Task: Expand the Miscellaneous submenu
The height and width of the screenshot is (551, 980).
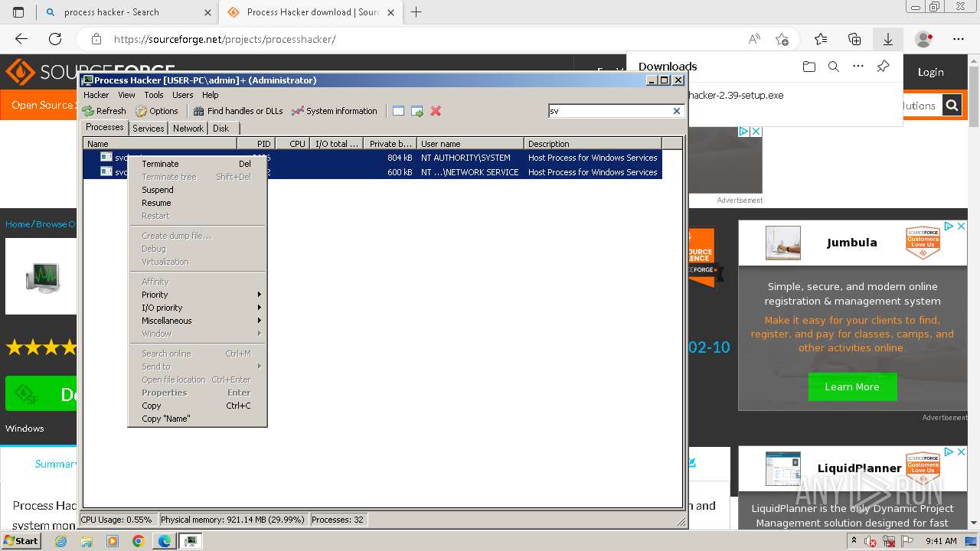Action: [197, 321]
